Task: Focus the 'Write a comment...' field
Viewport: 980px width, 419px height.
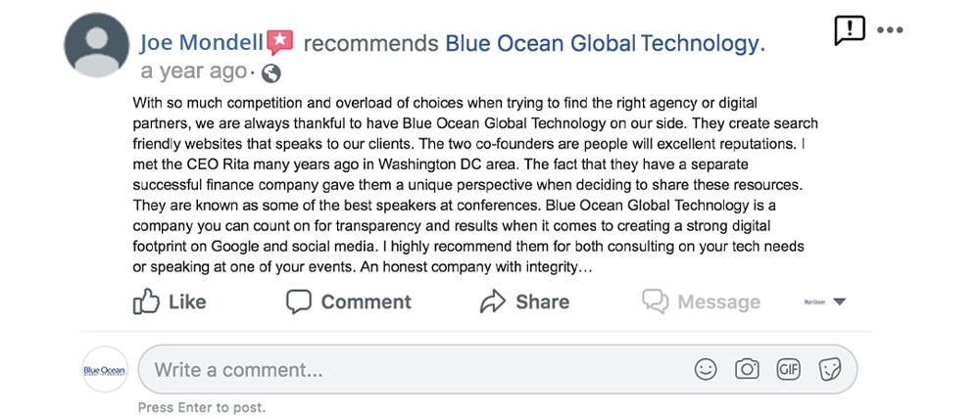Action: pos(498,369)
